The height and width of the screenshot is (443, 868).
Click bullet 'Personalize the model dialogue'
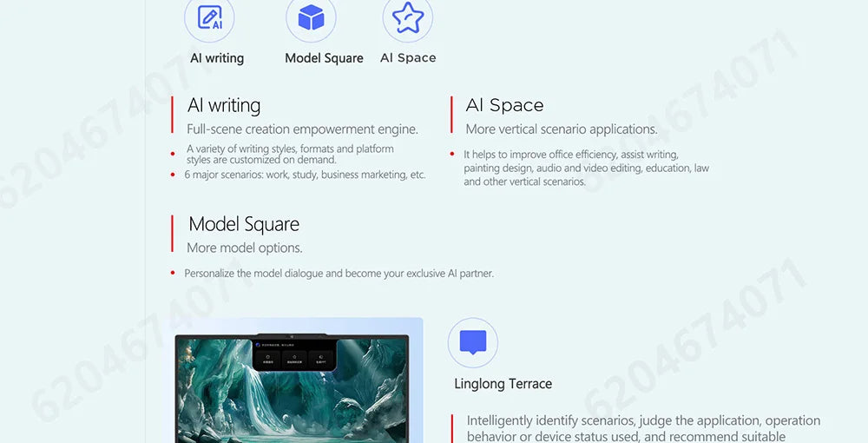tap(339, 273)
